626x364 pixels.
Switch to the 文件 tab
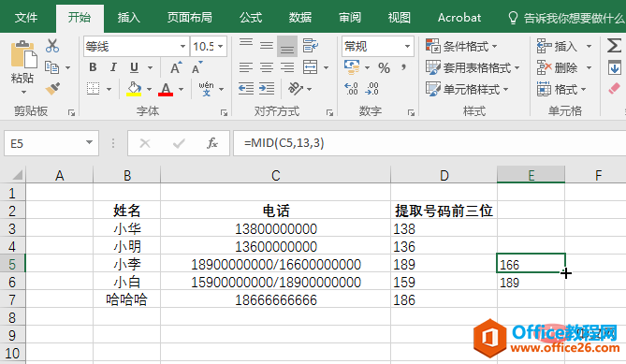tap(26, 18)
